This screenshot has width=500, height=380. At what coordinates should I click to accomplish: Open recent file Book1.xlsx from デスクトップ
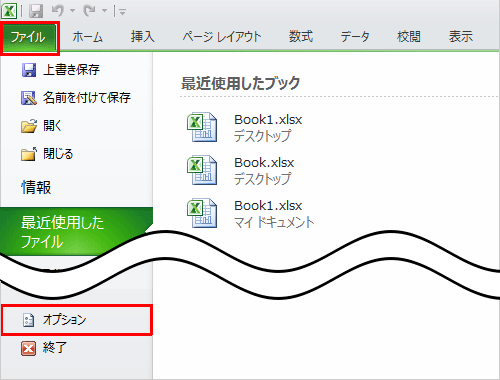click(268, 120)
